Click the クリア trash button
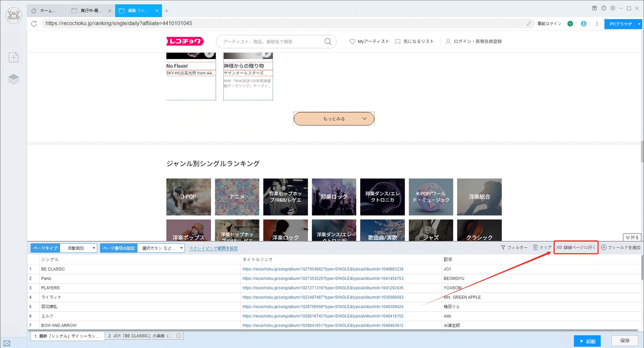The width and height of the screenshot is (644, 348). (x=542, y=248)
